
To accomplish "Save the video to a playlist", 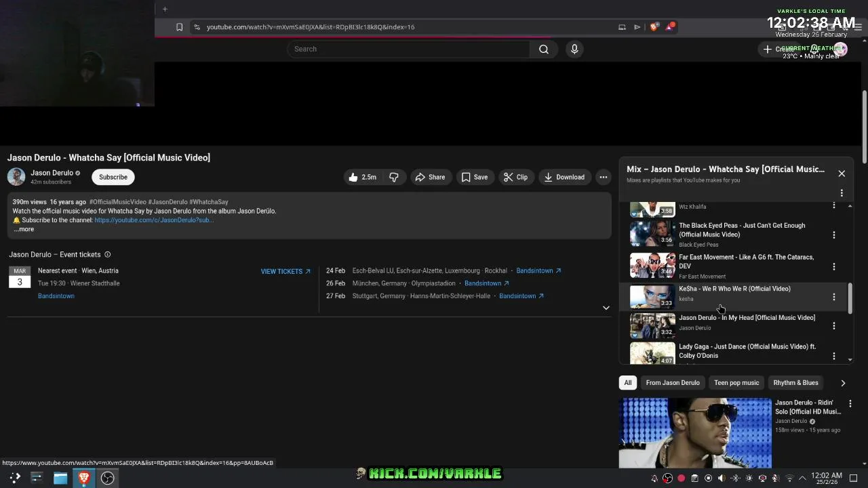I will [475, 177].
